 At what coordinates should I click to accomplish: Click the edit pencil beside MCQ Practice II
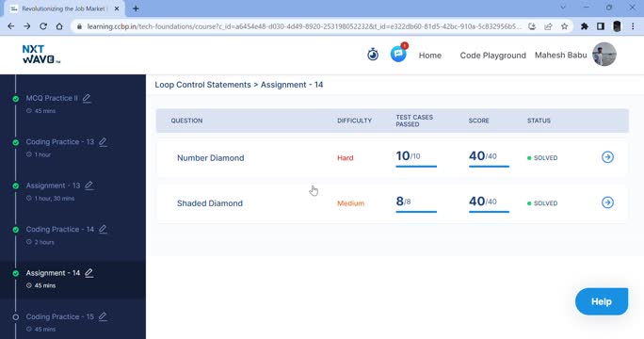click(x=87, y=98)
